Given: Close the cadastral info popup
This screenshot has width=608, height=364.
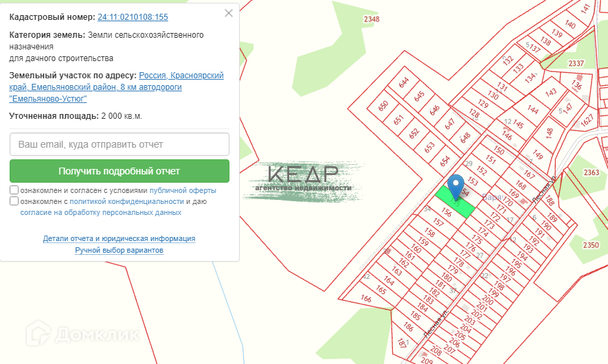Looking at the screenshot, I should tap(229, 13).
